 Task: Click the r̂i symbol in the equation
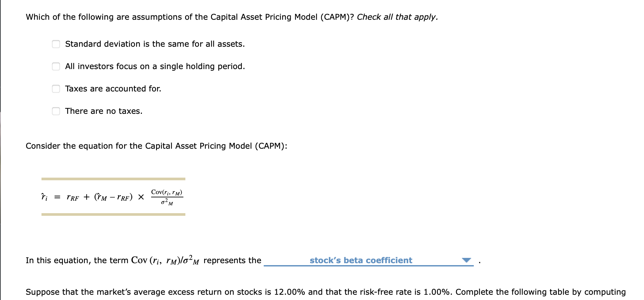point(44,196)
